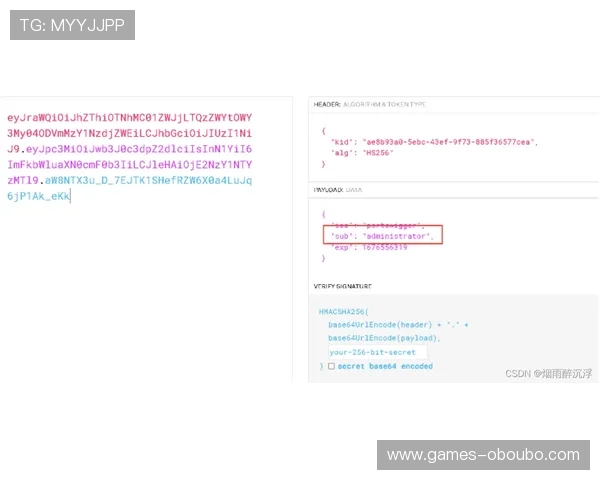This screenshot has width=600, height=480.
Task: Click the TG: MYYJJPP banner
Action: [72, 25]
